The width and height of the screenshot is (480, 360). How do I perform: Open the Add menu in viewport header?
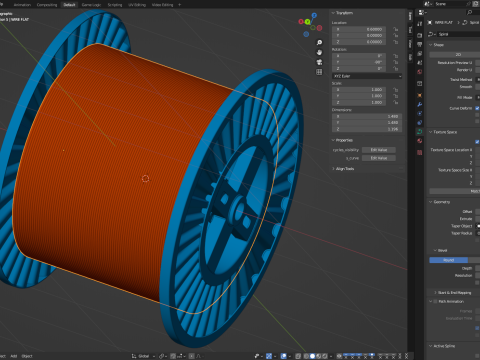tap(14, 356)
